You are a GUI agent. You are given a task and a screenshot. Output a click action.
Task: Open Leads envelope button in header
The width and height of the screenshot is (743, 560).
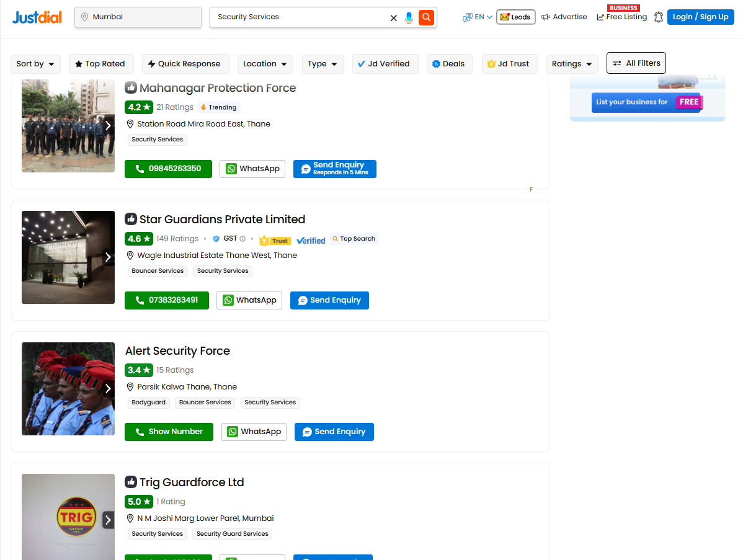[515, 17]
